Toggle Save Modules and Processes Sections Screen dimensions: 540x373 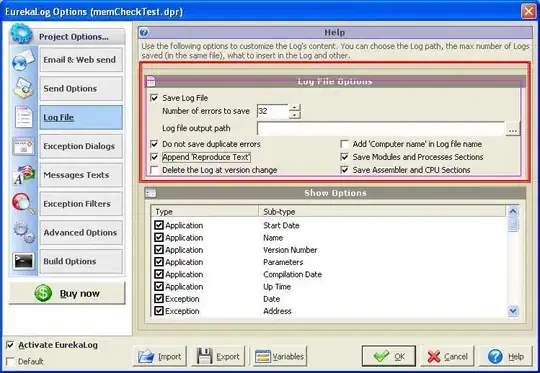(344, 157)
